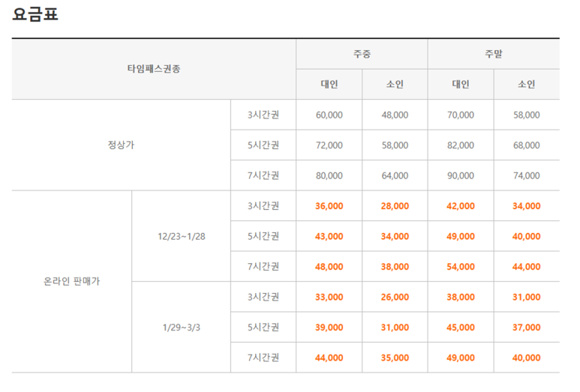Select the 82,000 price cell

(461, 145)
